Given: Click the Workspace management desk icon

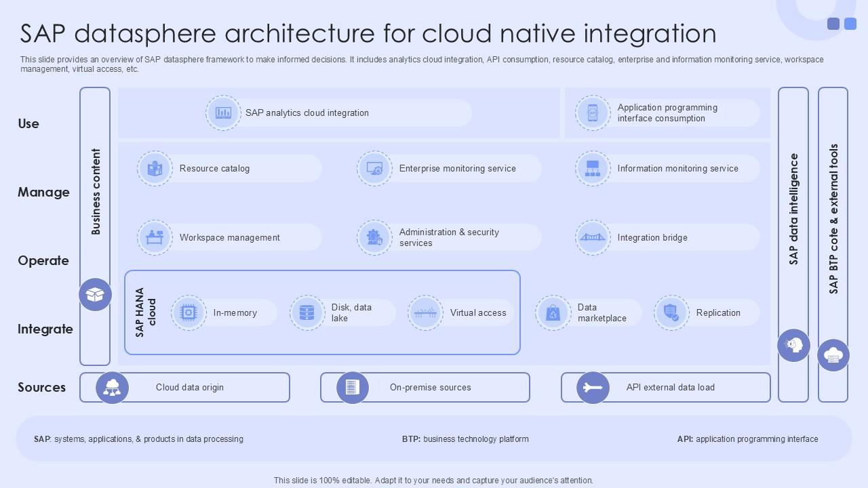Looking at the screenshot, I should point(155,238).
